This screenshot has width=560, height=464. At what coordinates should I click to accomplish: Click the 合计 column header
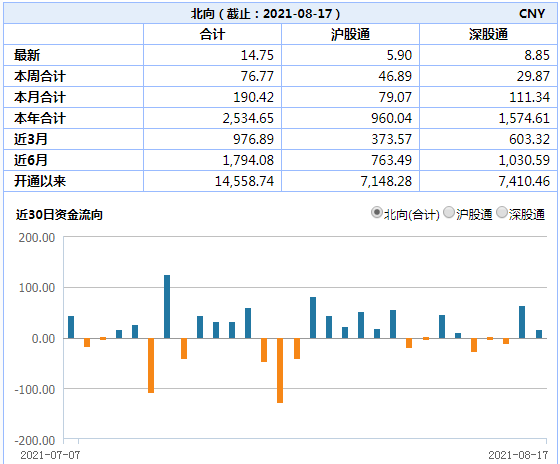pos(212,34)
